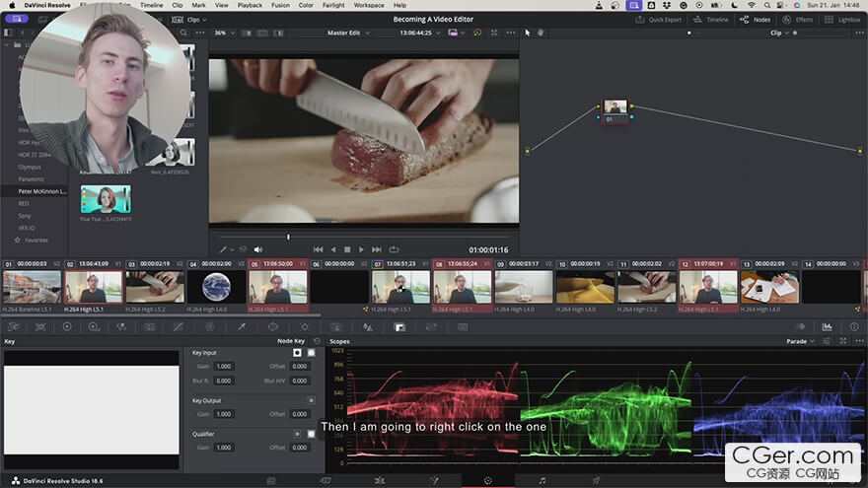Toggle Qualifier matte button
868x488 pixels.
[297, 434]
